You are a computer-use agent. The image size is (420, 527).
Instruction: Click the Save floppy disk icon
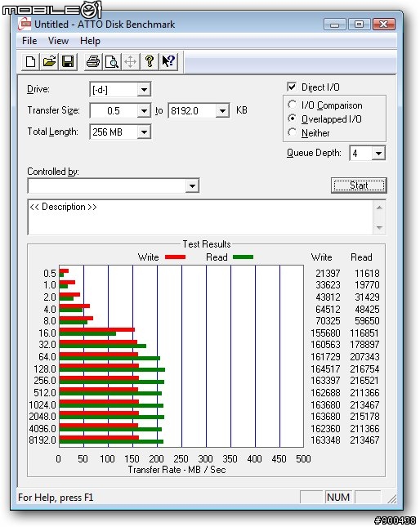pos(68,61)
